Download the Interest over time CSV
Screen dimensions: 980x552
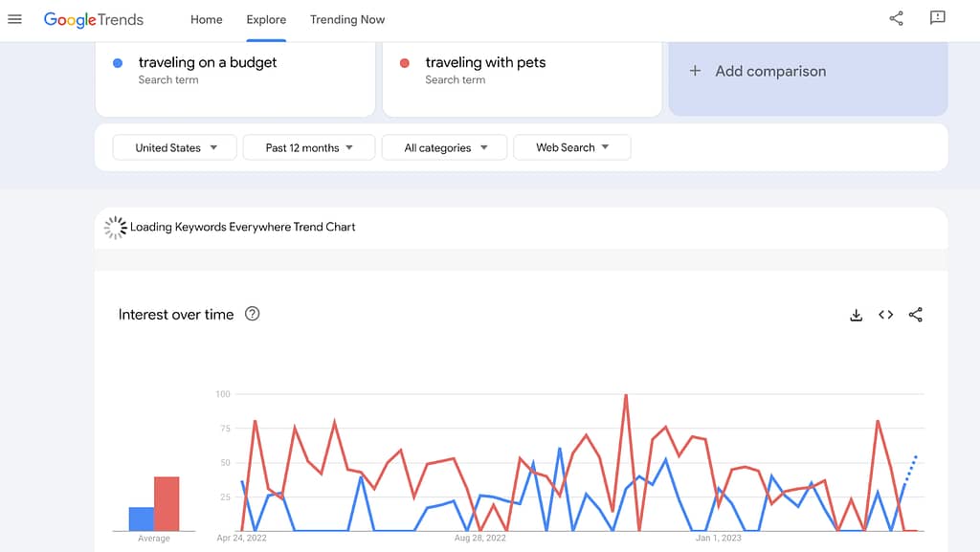click(x=857, y=315)
